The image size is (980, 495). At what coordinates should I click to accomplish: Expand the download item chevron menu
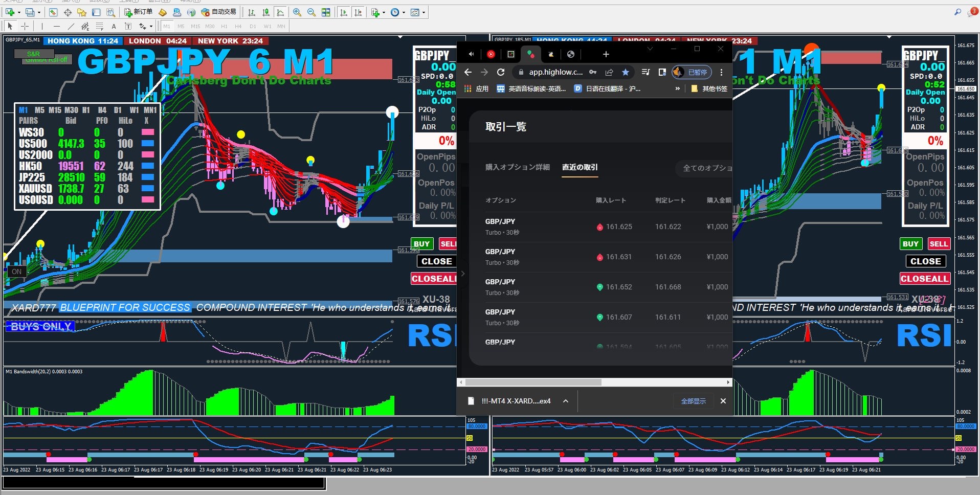[x=566, y=401]
